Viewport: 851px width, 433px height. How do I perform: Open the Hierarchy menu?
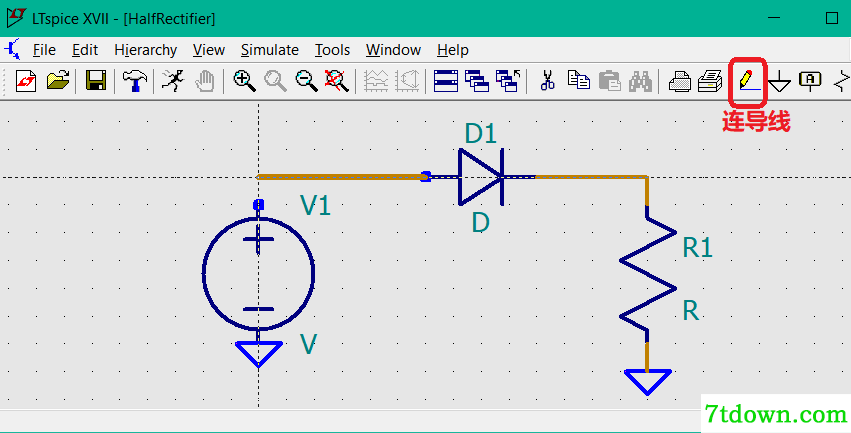[145, 50]
